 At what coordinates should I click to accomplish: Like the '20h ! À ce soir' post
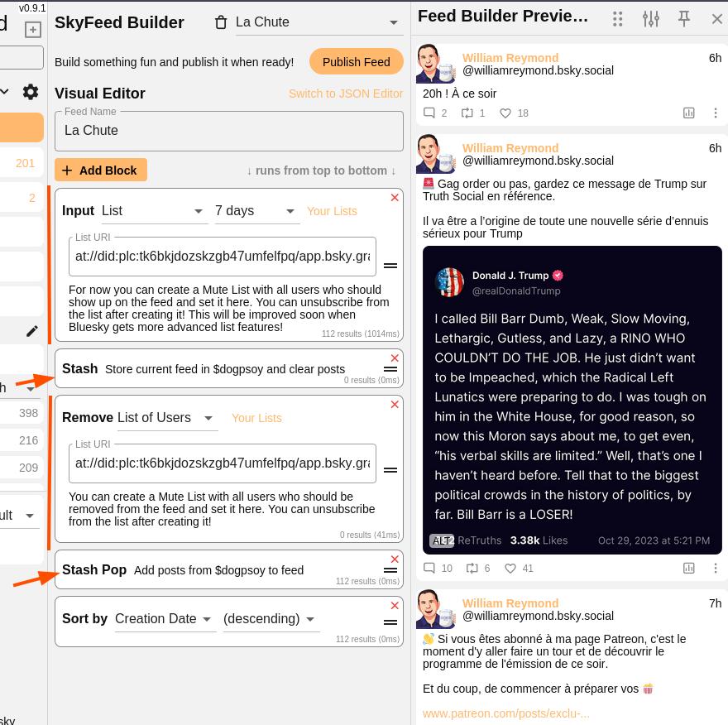[505, 113]
